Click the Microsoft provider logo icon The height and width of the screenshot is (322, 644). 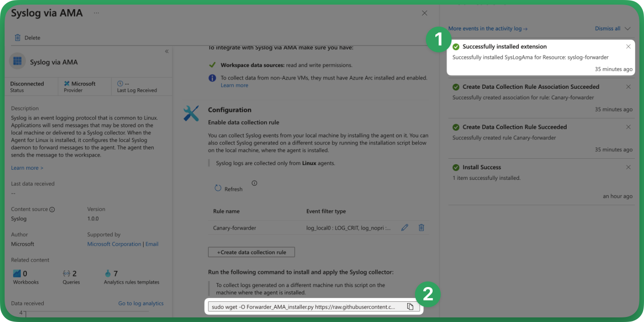click(67, 84)
